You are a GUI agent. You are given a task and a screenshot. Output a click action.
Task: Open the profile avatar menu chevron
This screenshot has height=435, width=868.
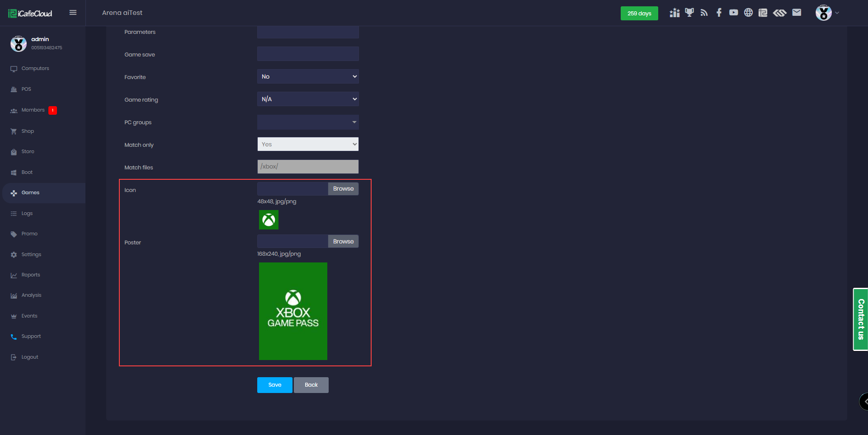837,13
